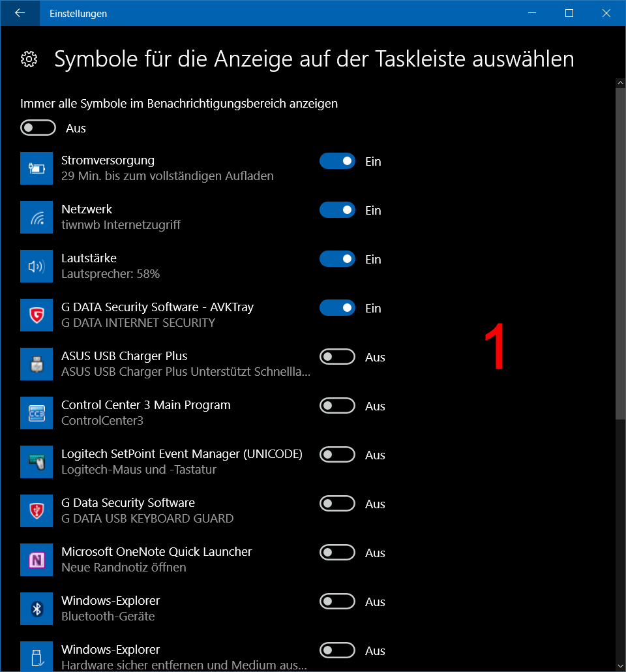Click the Logitech SetPoint mouse-keyboard icon
626x672 pixels.
click(x=37, y=462)
